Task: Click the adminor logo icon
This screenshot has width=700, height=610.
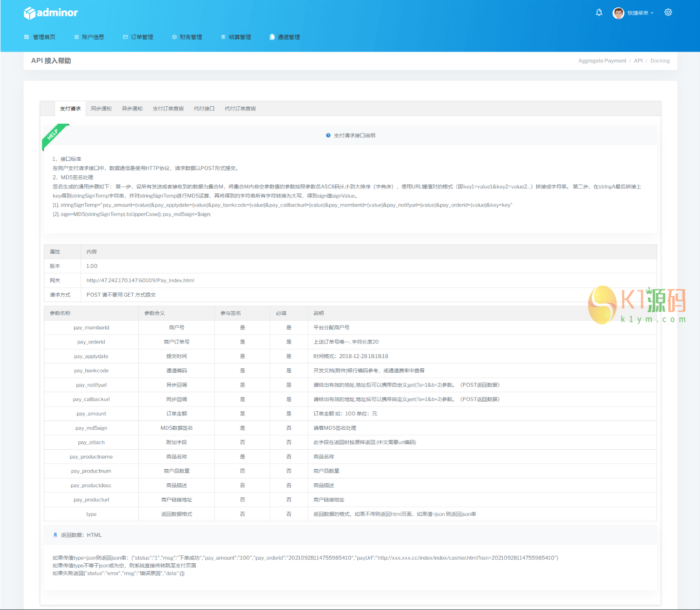Action: point(30,13)
